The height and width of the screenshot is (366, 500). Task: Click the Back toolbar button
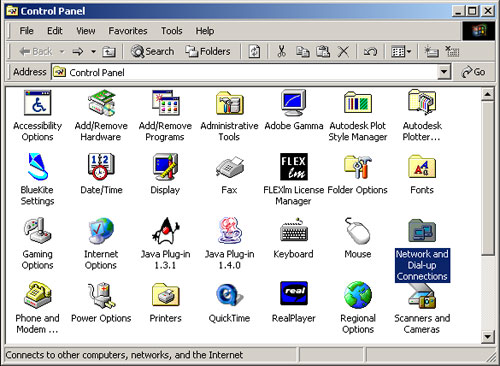(36, 52)
